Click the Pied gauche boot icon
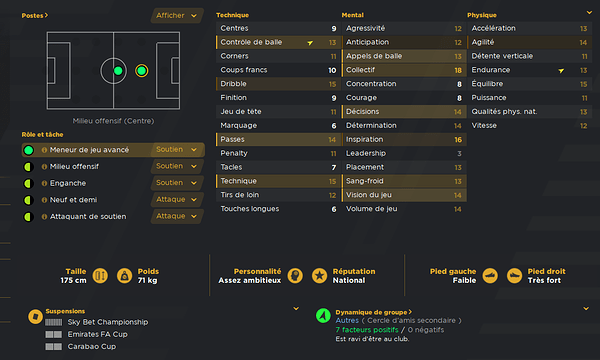Screen dimensions: 600x360 click(490, 275)
